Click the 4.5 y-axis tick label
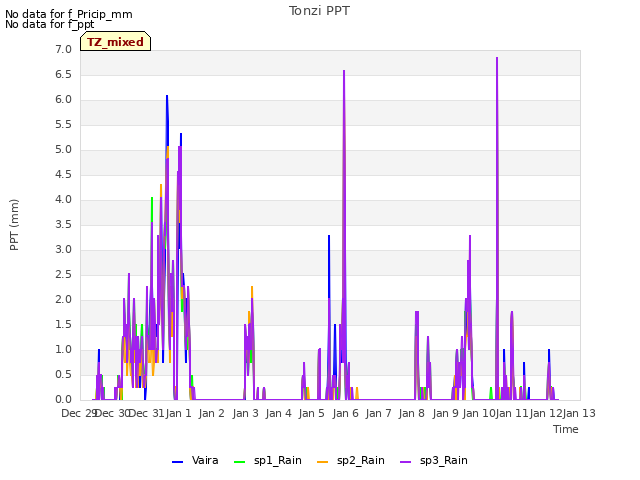This screenshot has width=640, height=480. [63, 175]
